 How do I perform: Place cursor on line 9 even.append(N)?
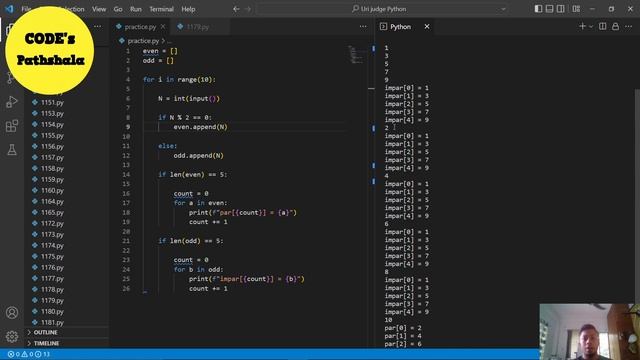(200, 127)
